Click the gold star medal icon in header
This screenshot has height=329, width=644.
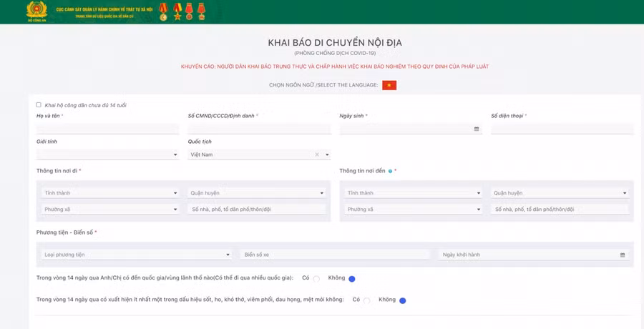tap(177, 11)
